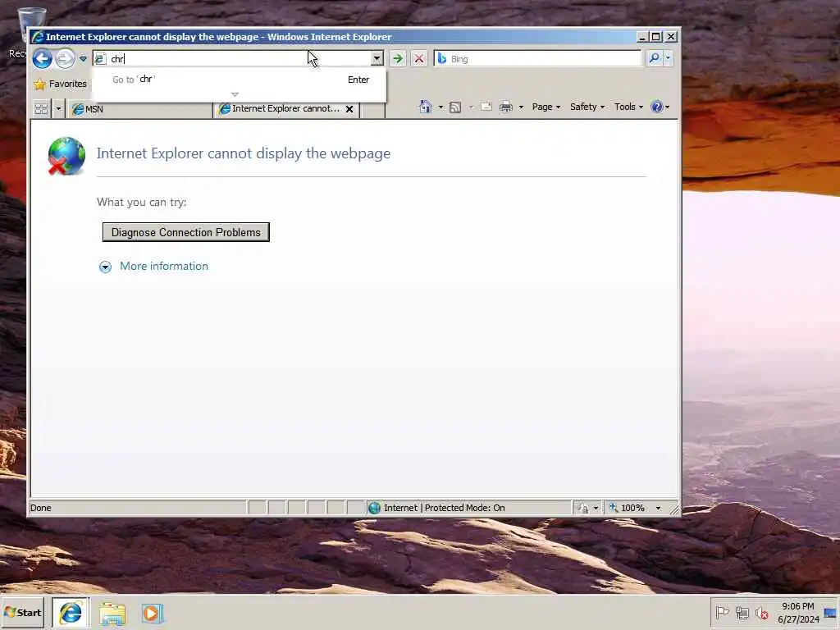Click Internet Protected Mode status zone
This screenshot has width=840, height=630.
pos(469,508)
